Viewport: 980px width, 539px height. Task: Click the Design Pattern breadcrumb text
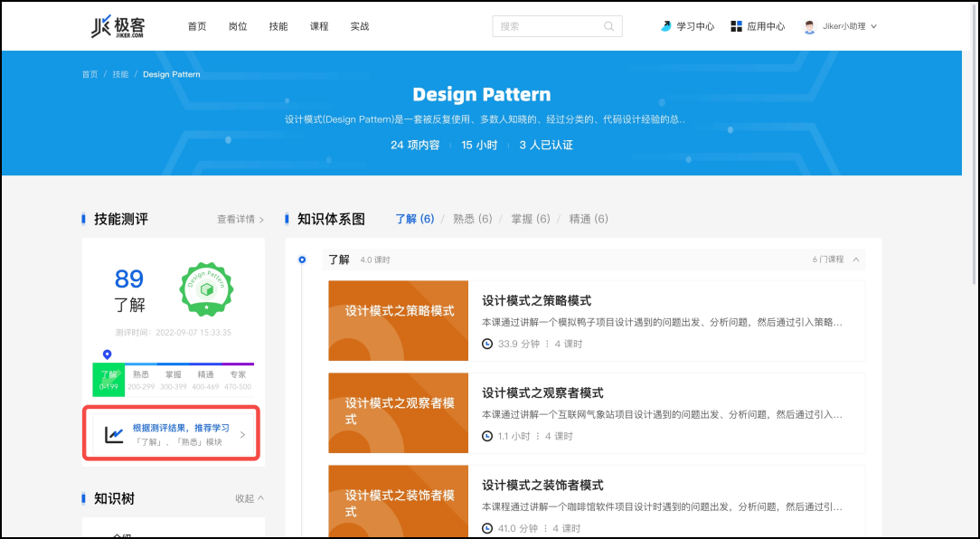[x=171, y=74]
